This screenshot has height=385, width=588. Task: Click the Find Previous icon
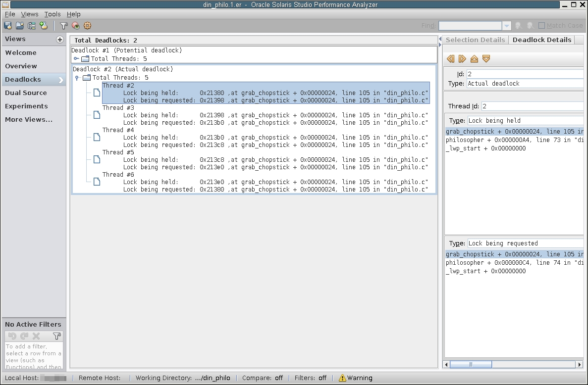pyautogui.click(x=518, y=25)
